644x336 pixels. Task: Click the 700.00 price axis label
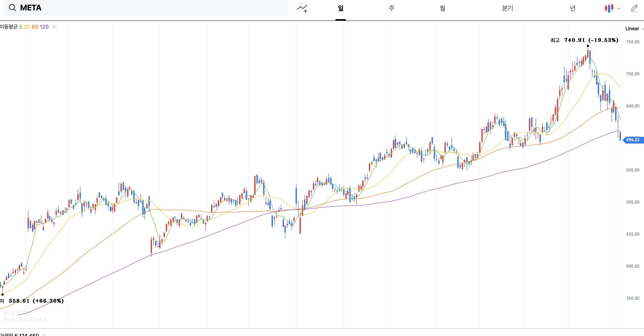point(632,74)
